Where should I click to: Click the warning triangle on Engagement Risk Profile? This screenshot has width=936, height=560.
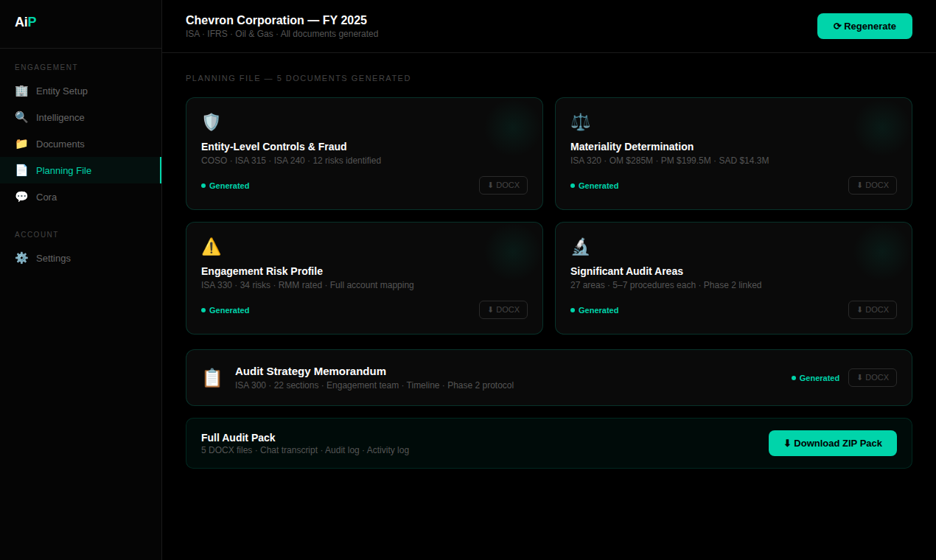pos(212,246)
